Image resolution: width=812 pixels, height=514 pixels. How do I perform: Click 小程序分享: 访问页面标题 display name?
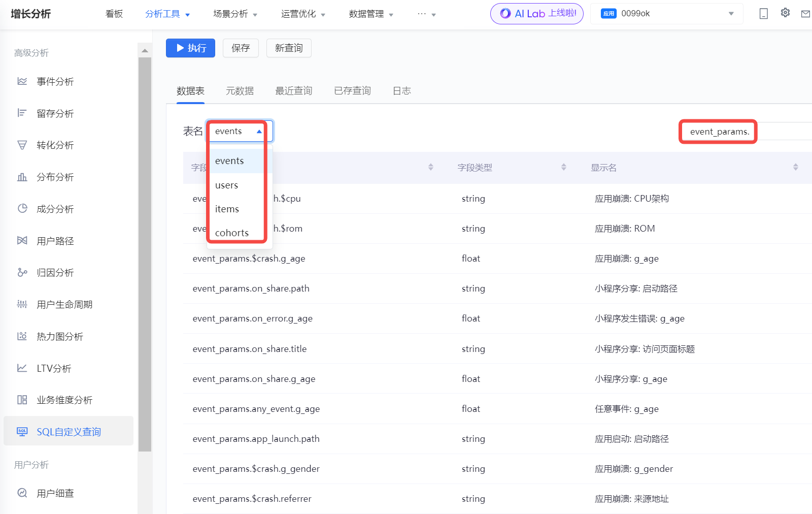(645, 349)
